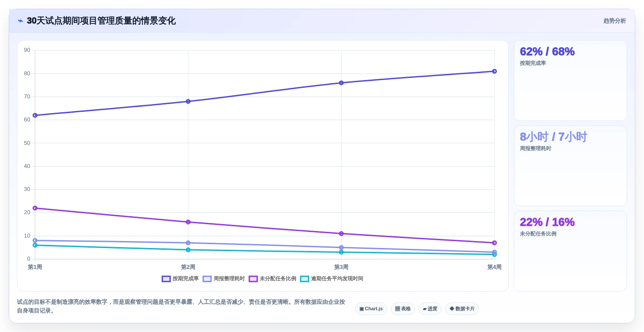Click the 按期完成率 legend color box
This screenshot has width=644, height=332.
pyautogui.click(x=166, y=279)
